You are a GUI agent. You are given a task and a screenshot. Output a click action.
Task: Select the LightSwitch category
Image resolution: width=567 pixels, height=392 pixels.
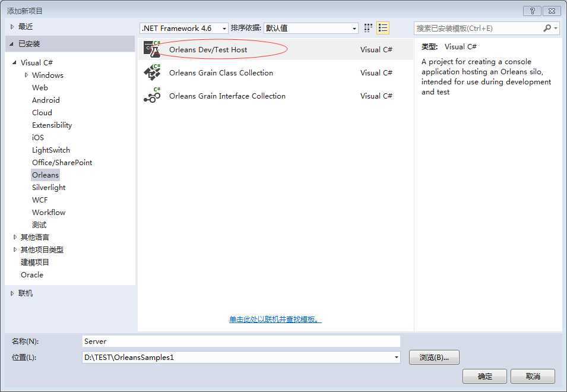tap(51, 150)
